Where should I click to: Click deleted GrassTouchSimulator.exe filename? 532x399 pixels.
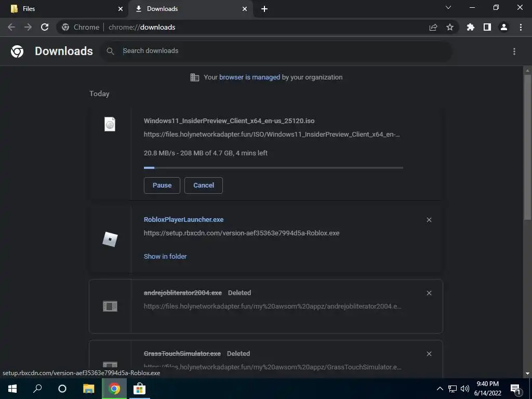coord(182,353)
